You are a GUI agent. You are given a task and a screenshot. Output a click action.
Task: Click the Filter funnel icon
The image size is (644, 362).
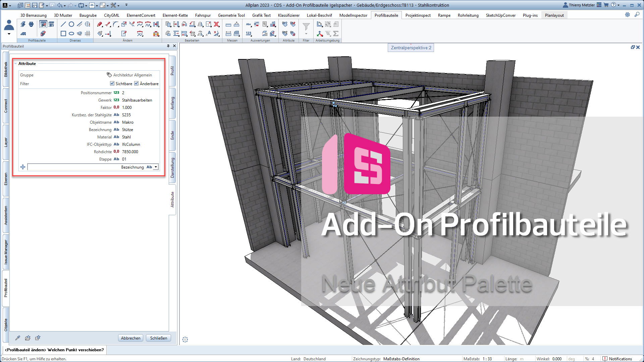(x=306, y=26)
